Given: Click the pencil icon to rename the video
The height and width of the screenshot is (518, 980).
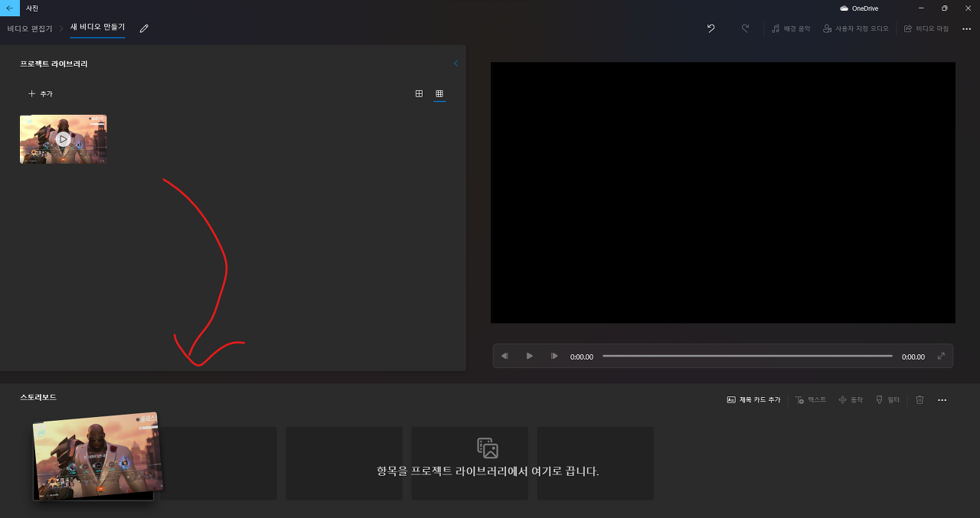Looking at the screenshot, I should click(x=144, y=28).
